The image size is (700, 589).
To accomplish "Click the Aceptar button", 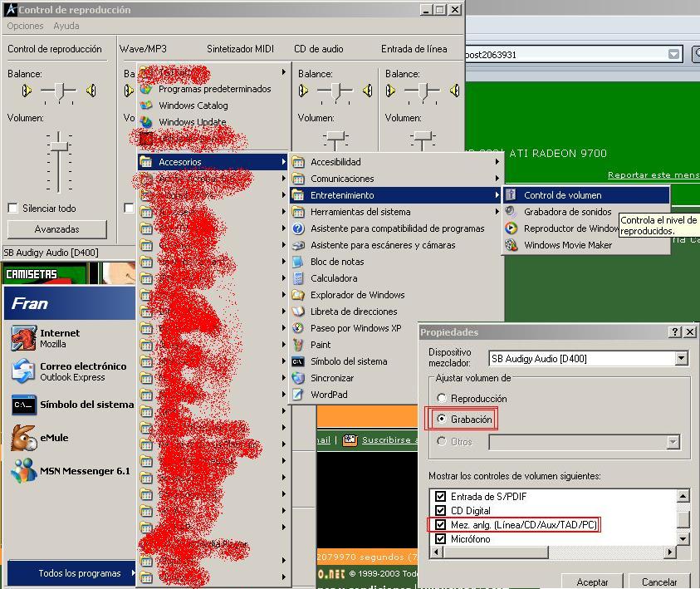I will 592,582.
